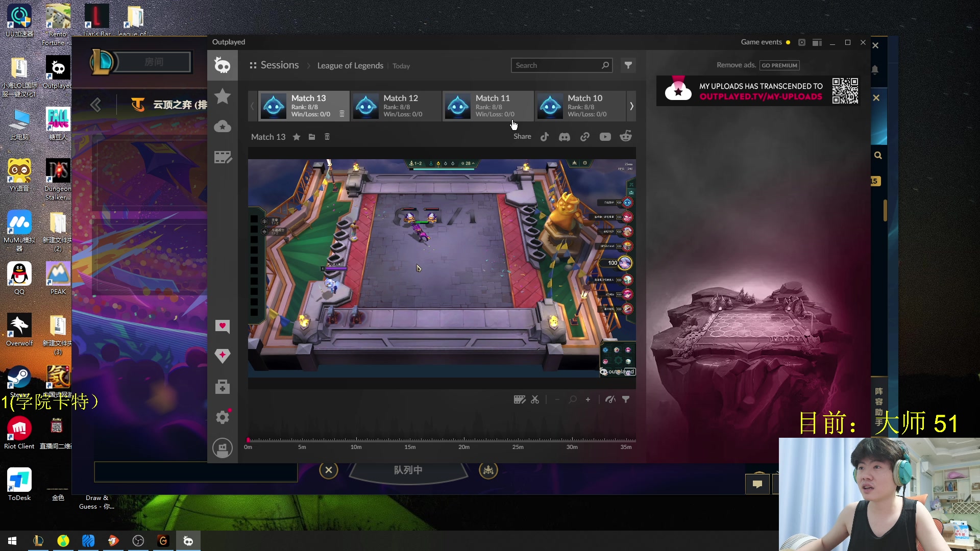Open clip editor from timeline toolbar
The width and height of the screenshot is (980, 551).
[x=520, y=399]
